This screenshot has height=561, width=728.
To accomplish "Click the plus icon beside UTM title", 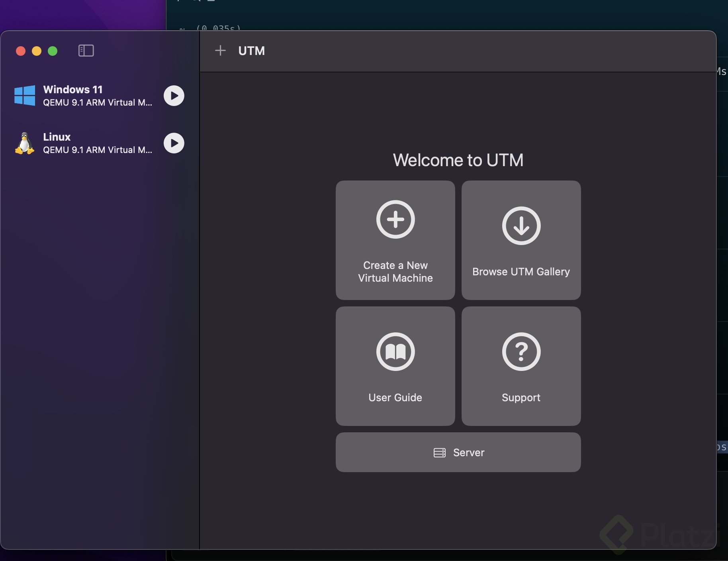I will point(220,51).
